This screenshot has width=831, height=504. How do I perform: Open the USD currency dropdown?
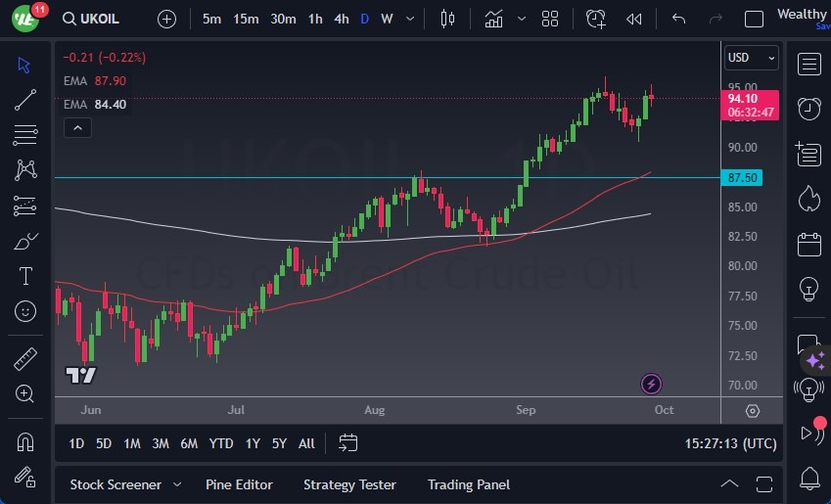pyautogui.click(x=751, y=58)
